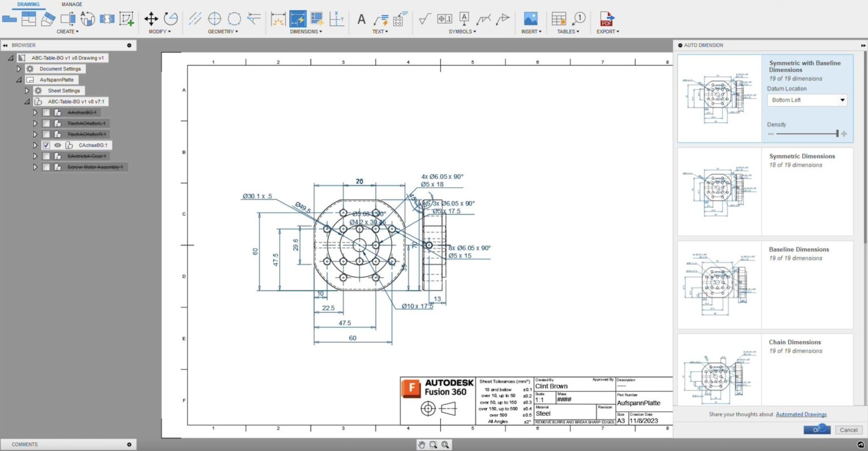Viewport: 868px width, 451px height.
Task: Click the Text tool (letter A) in toolbar
Action: [x=361, y=19]
